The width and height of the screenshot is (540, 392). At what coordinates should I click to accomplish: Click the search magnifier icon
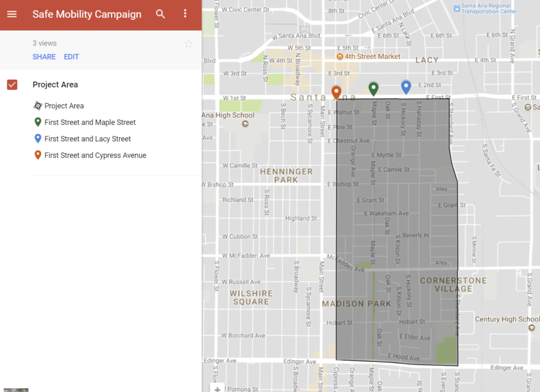(x=160, y=14)
